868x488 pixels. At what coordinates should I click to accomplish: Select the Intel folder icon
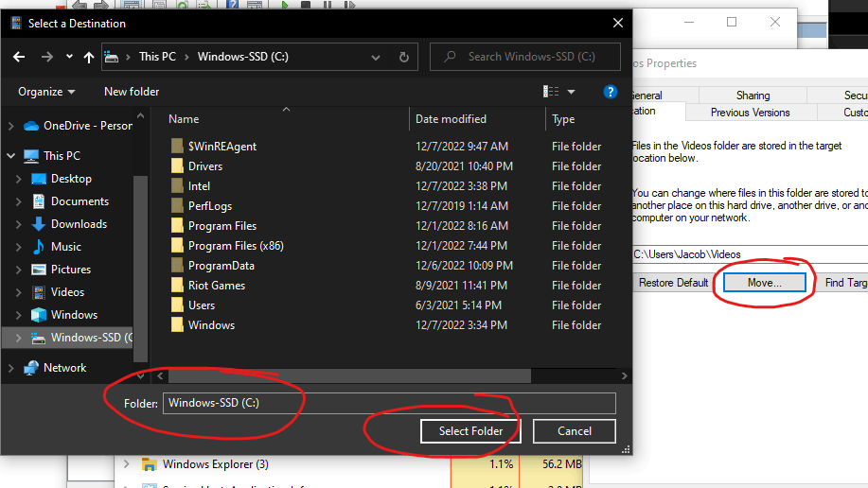tap(177, 186)
